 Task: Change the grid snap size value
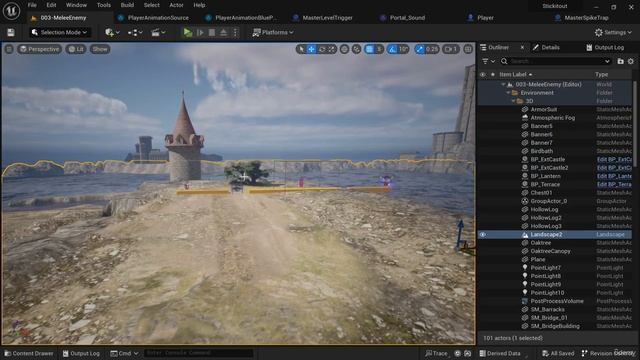[379, 49]
